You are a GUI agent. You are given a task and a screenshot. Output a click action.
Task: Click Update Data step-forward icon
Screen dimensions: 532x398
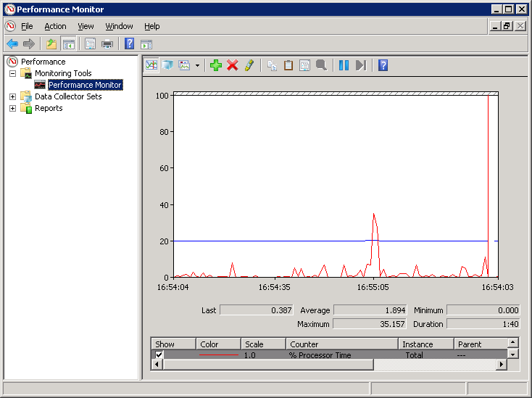[x=361, y=65]
